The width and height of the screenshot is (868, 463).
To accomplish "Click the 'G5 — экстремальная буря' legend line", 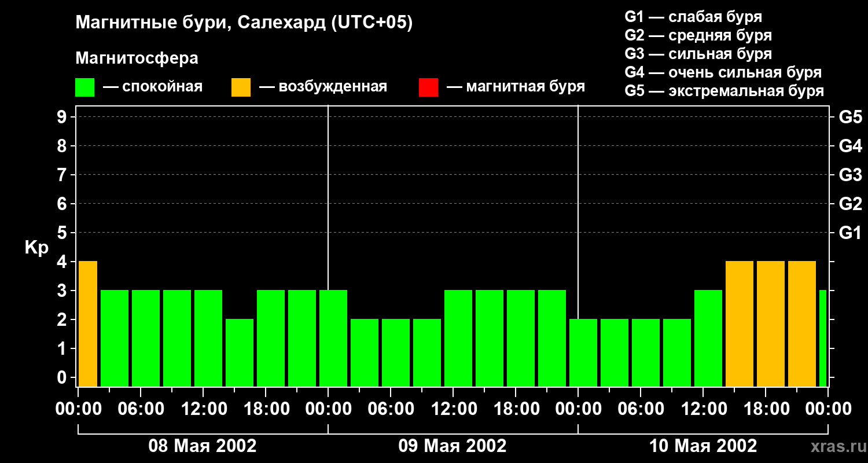I will pyautogui.click(x=724, y=91).
